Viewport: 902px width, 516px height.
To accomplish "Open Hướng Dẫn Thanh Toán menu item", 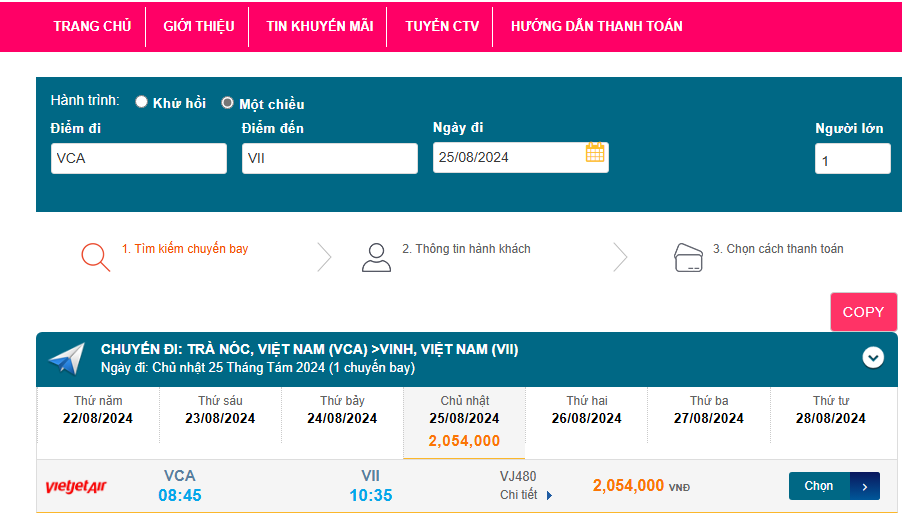I will 596,26.
